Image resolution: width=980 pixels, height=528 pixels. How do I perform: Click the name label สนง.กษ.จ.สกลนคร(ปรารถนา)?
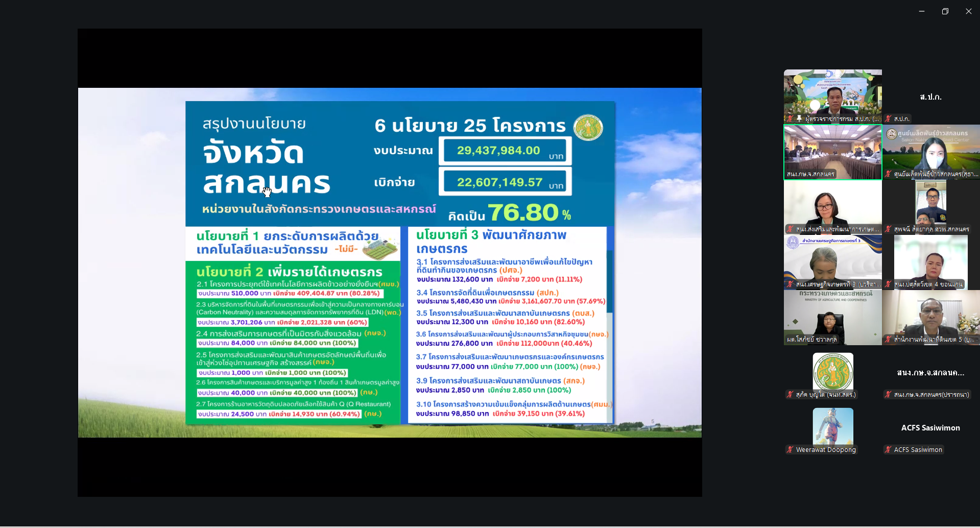pos(931,395)
